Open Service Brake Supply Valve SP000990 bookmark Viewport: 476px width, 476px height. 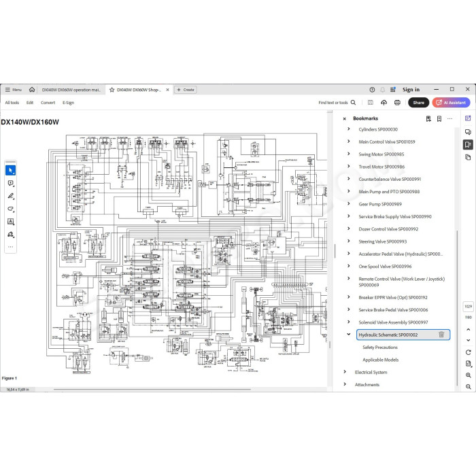[395, 216]
